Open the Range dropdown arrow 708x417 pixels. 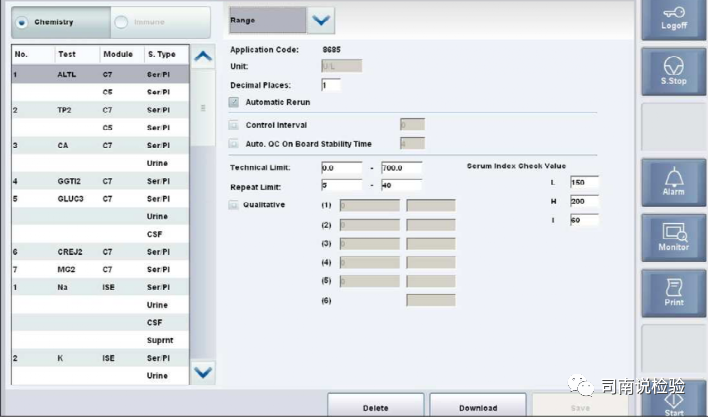321,20
